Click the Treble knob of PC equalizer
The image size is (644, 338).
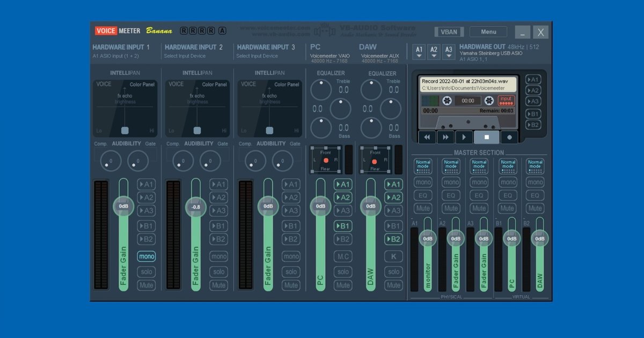coord(321,90)
